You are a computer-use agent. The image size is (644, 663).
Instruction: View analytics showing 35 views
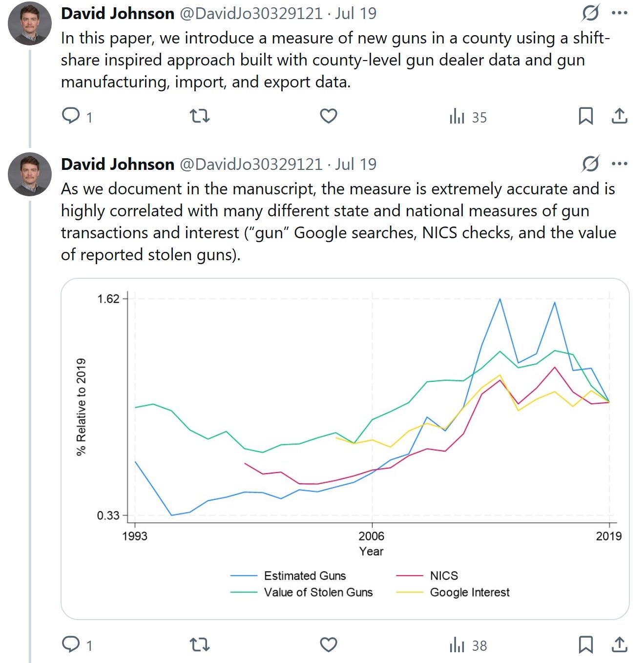pyautogui.click(x=468, y=117)
